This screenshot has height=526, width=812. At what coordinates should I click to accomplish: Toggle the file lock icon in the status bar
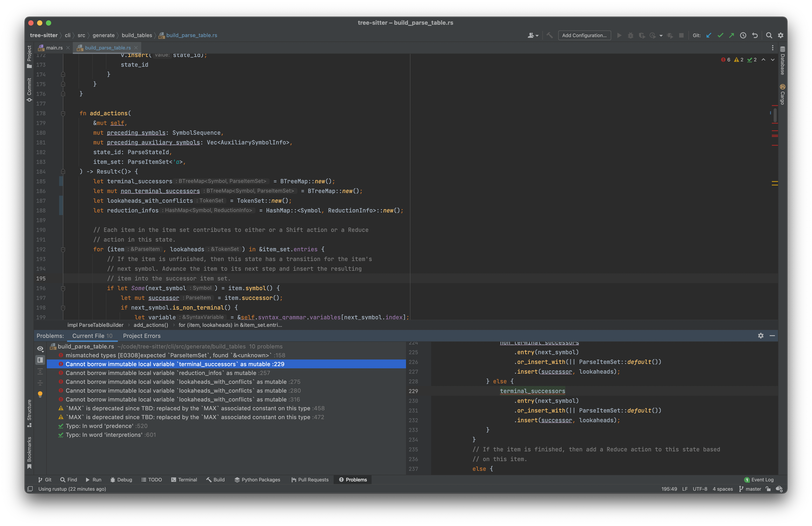pyautogui.click(x=768, y=489)
